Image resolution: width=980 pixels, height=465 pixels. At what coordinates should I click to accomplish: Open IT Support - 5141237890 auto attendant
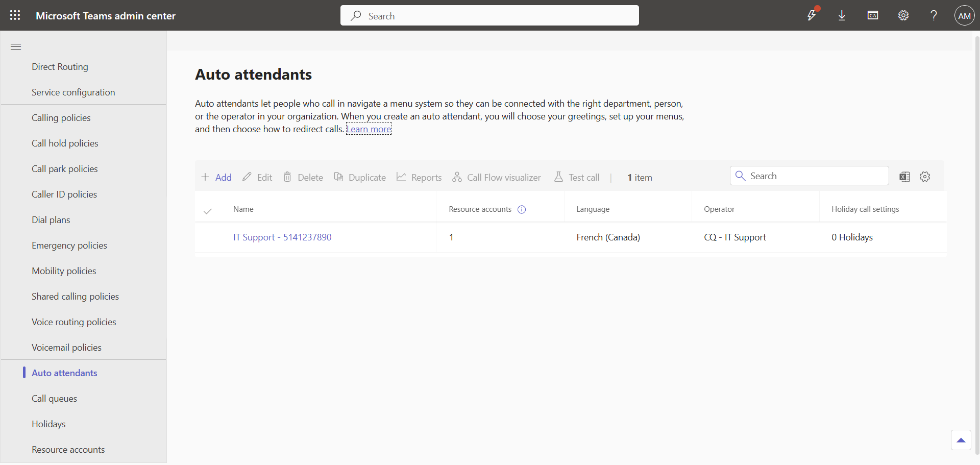[282, 237]
